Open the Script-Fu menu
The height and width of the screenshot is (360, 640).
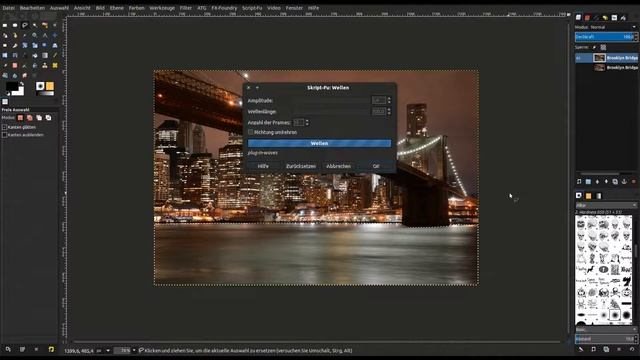[x=252, y=8]
